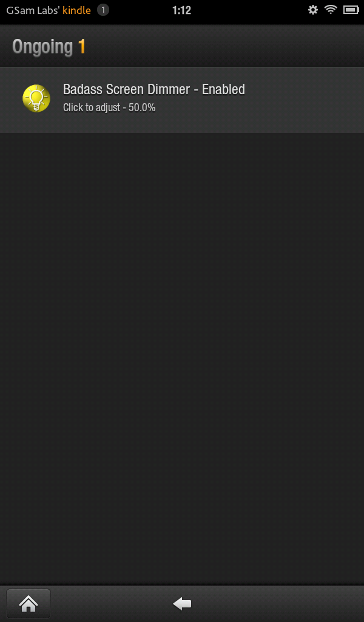Tap the Wi-Fi signal icon
Image resolution: width=364 pixels, height=622 pixels.
tap(331, 10)
